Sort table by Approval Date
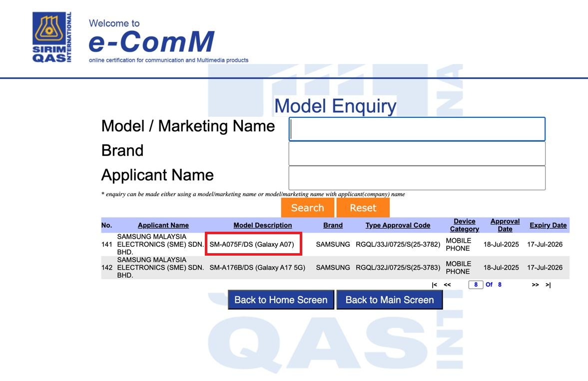The width and height of the screenshot is (588, 381). pos(505,225)
